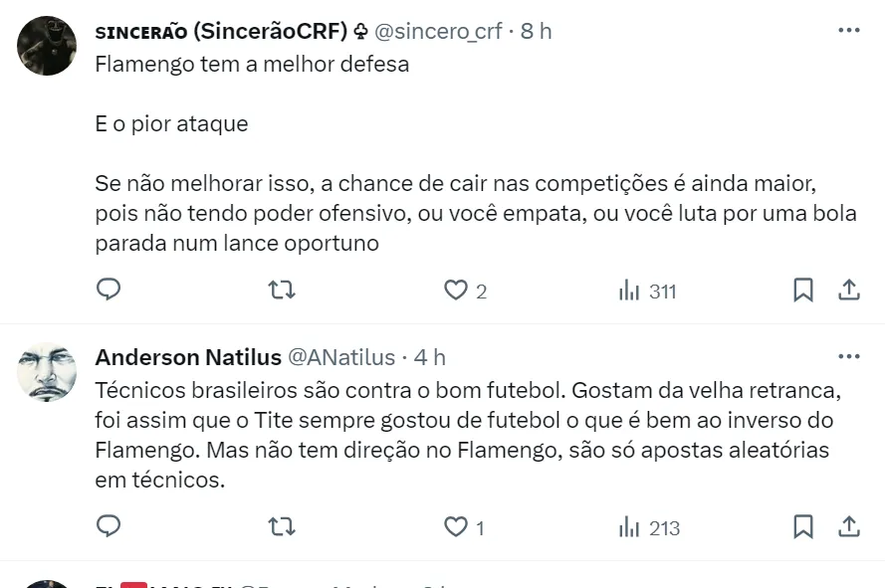Bookmark SincerãoCRF's tweet
This screenshot has width=885, height=588.
pos(803,290)
